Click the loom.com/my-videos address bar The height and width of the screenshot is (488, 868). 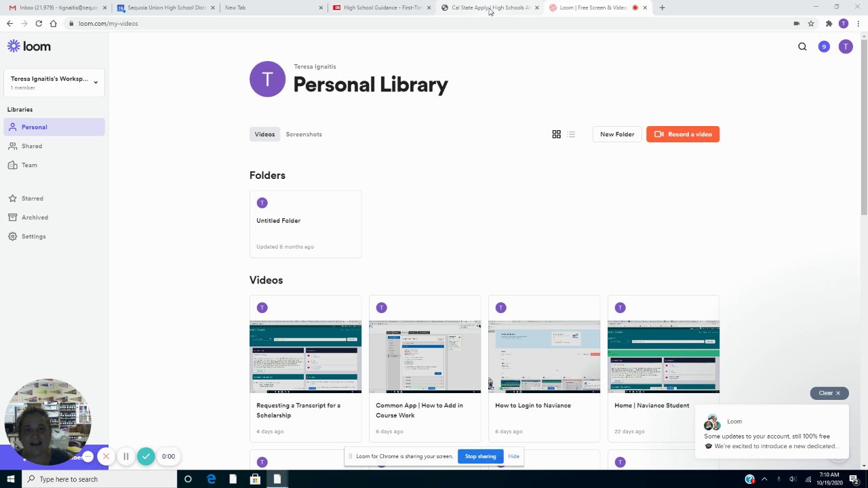click(x=427, y=23)
